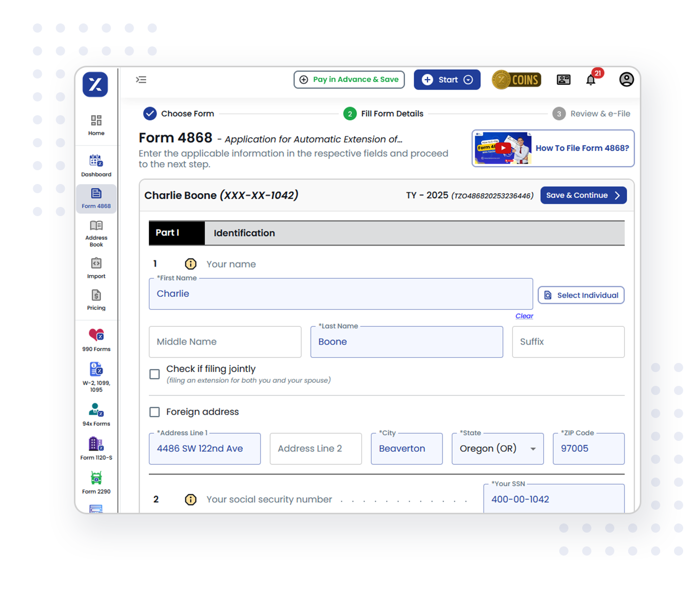700x604 pixels.
Task: Click the Save & Continue button
Action: click(x=583, y=195)
